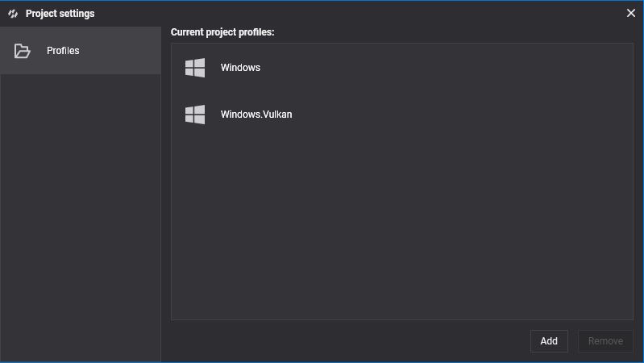Click gap between Windows and Windows.Vulkan rows

[x=401, y=91]
